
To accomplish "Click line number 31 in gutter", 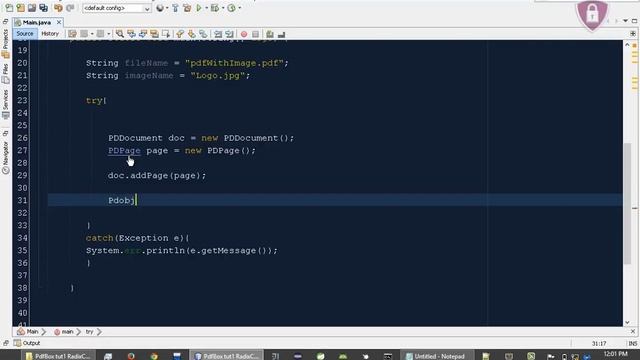I will point(22,200).
